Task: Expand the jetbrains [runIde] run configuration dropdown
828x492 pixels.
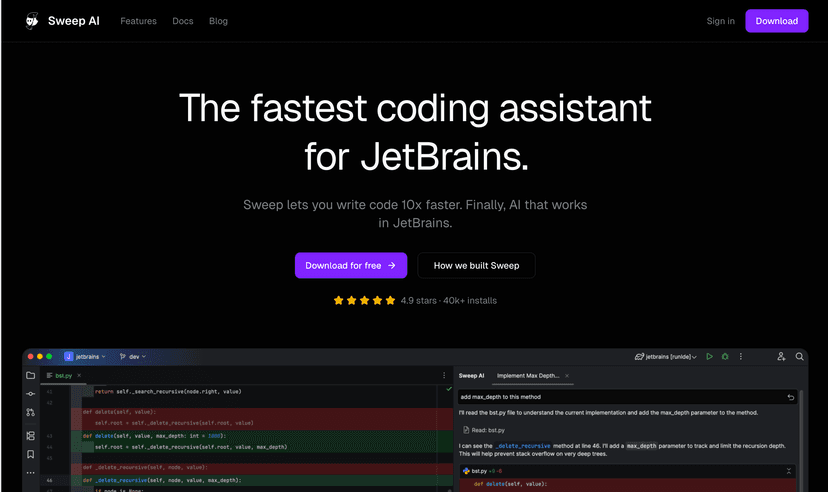Action: (x=668, y=356)
